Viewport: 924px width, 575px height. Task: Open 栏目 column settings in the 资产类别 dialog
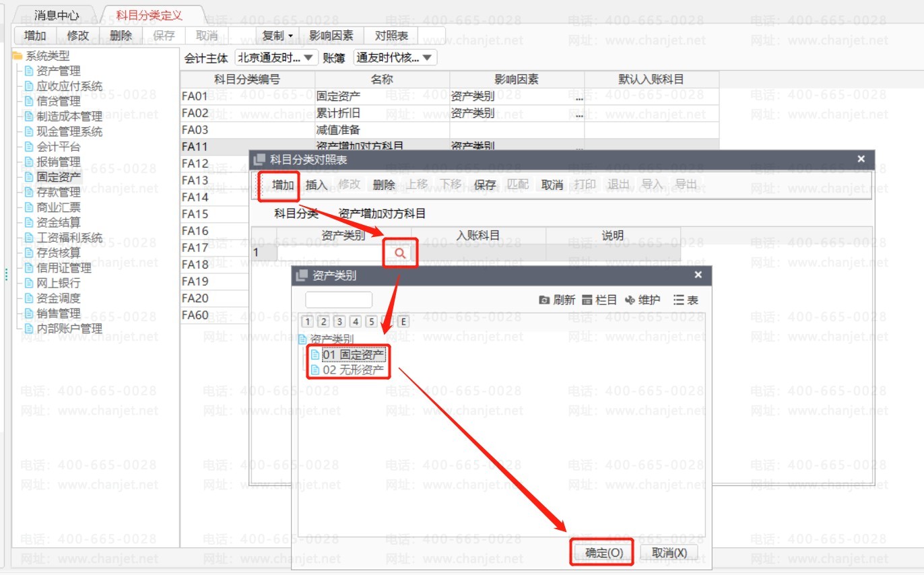(599, 300)
